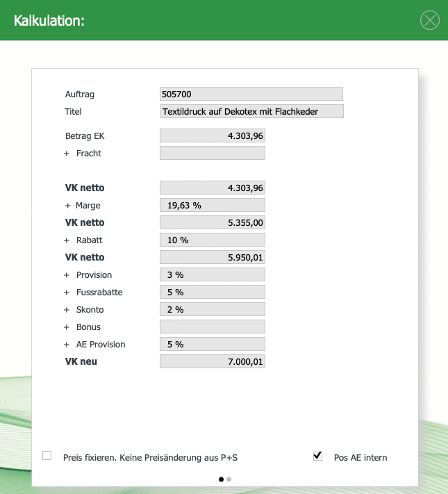Click the plus sign beside Bonus
The width and height of the screenshot is (448, 494).
pos(67,327)
